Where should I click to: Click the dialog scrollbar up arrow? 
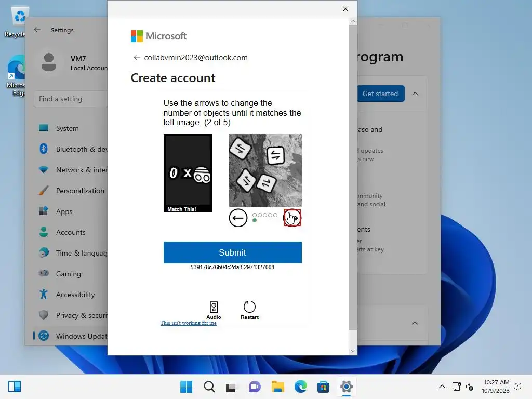pyautogui.click(x=353, y=21)
